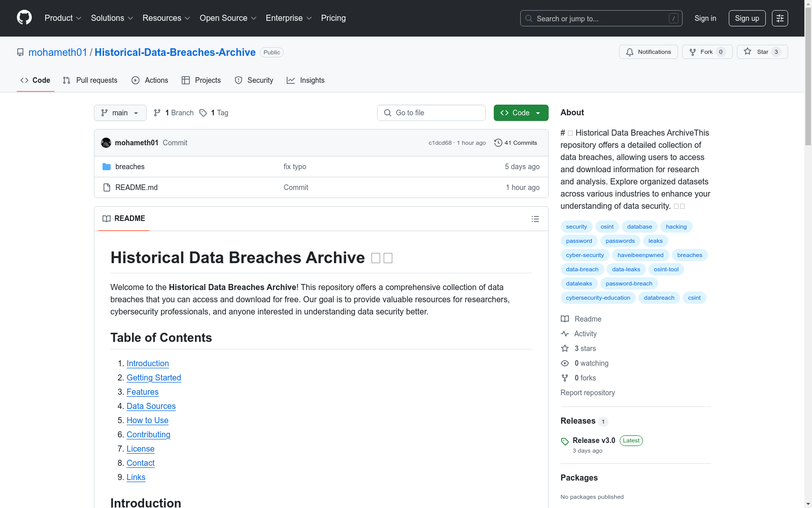Screen dimensions: 812x508
Task: Select the haveibeenpwned topic tag
Action: point(640,255)
